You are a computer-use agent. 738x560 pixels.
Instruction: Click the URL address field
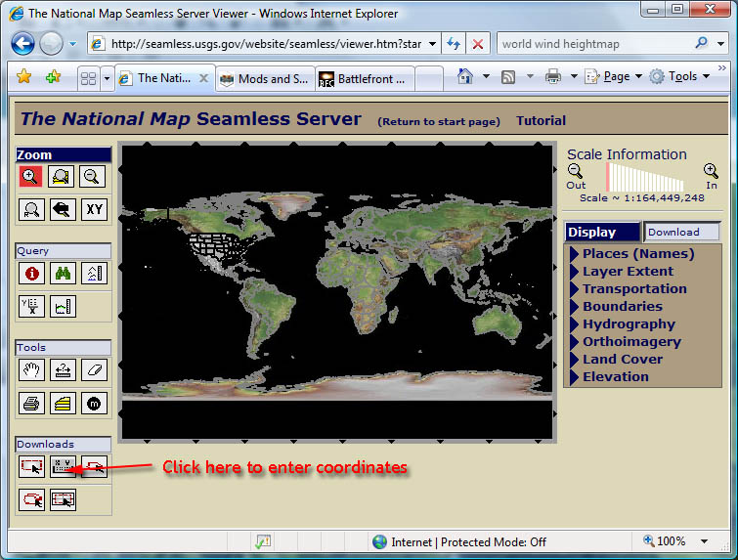click(266, 44)
